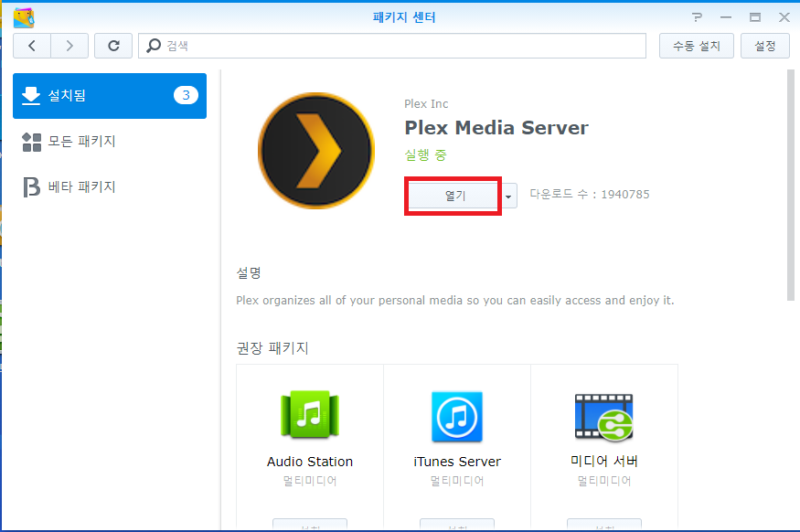This screenshot has height=532, width=800.
Task: Go forward with the right arrow button
Action: click(x=69, y=46)
